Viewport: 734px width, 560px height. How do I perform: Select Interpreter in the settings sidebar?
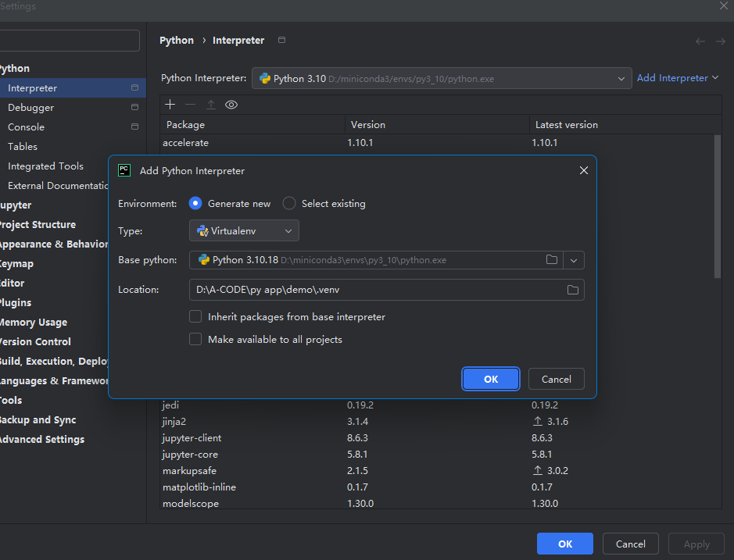click(x=73, y=88)
